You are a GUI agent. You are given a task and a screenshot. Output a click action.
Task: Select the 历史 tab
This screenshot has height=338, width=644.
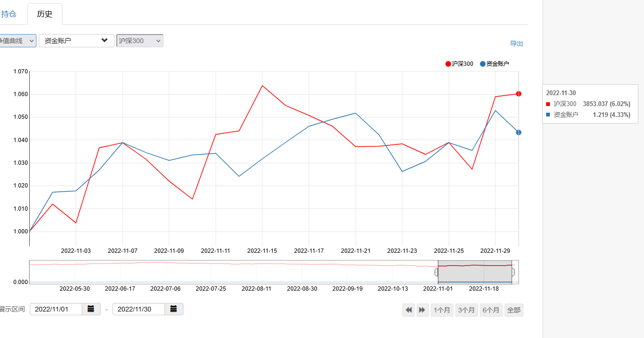pyautogui.click(x=45, y=14)
